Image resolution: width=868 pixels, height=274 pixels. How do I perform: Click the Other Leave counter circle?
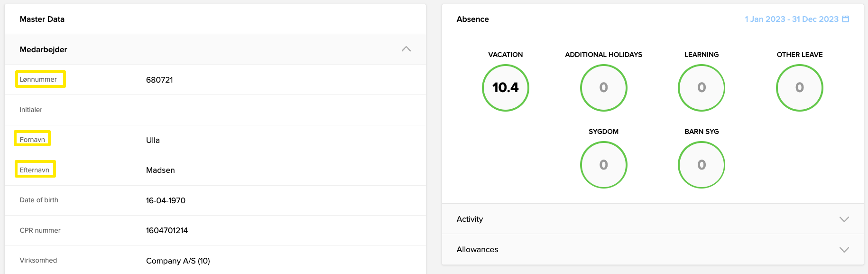click(799, 88)
